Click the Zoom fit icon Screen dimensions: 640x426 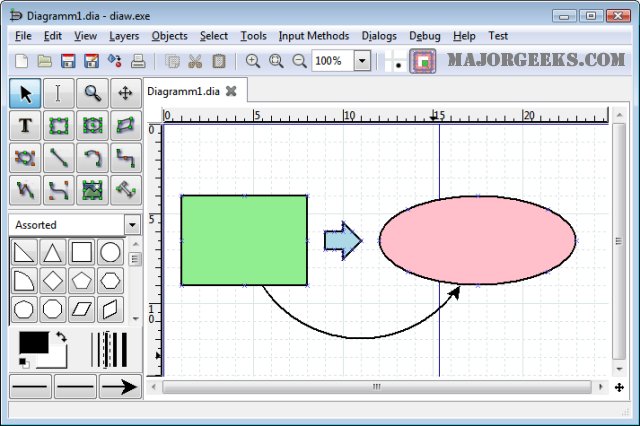(276, 61)
